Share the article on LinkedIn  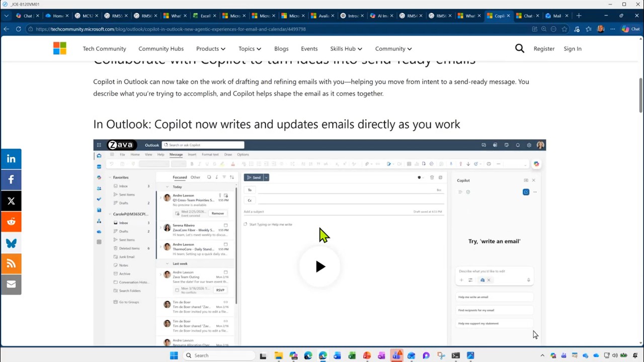coord(11,159)
